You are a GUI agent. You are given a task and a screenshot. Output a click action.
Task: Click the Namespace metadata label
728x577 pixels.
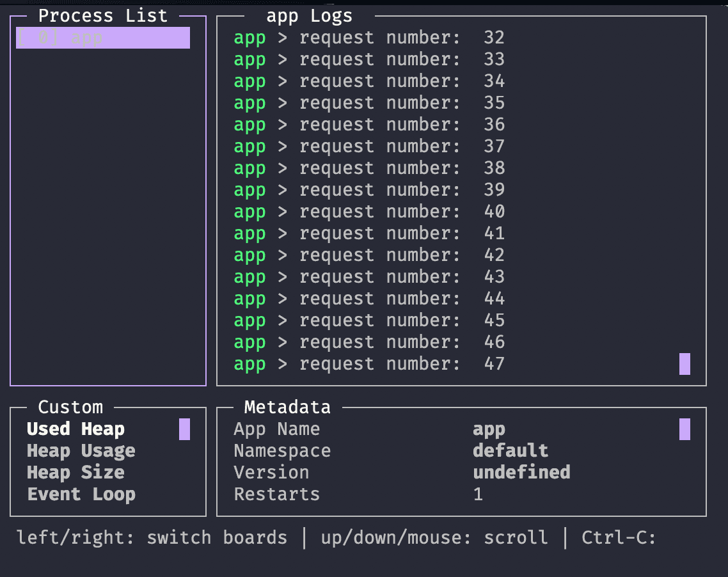click(x=282, y=451)
